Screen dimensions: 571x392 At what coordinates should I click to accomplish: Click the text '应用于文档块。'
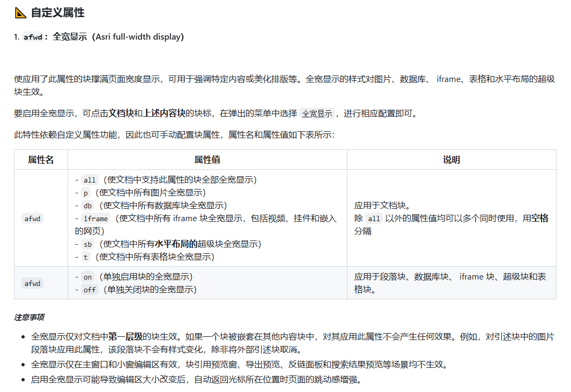pyautogui.click(x=382, y=206)
